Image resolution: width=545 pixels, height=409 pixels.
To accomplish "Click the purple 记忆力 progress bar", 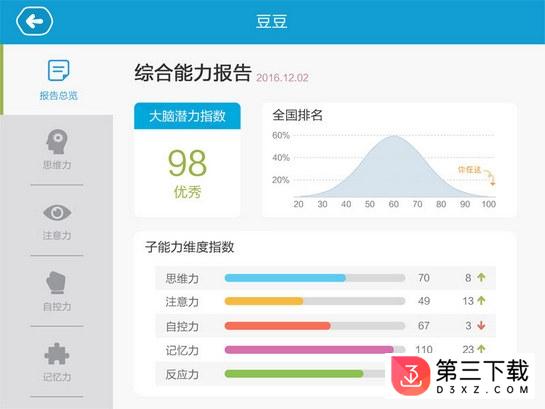I will click(x=309, y=350).
